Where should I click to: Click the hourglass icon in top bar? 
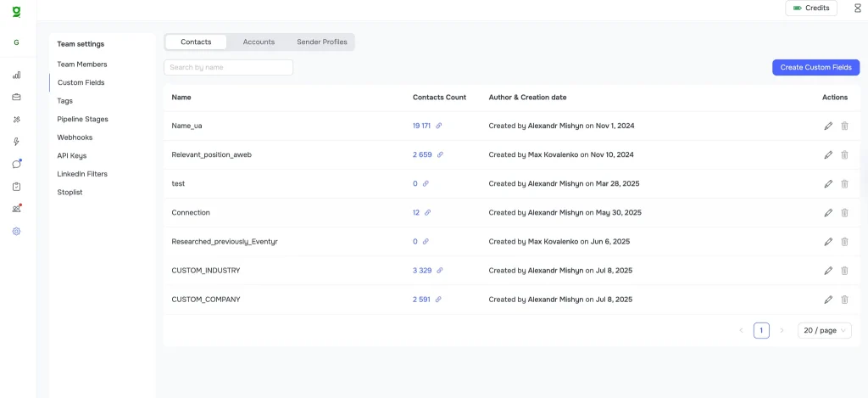tap(857, 8)
